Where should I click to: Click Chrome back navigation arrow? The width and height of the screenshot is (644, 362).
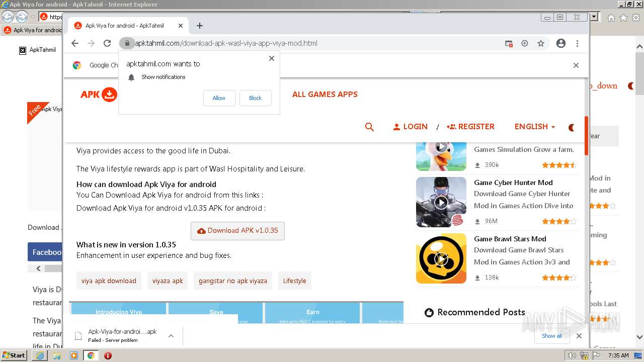coord(75,43)
